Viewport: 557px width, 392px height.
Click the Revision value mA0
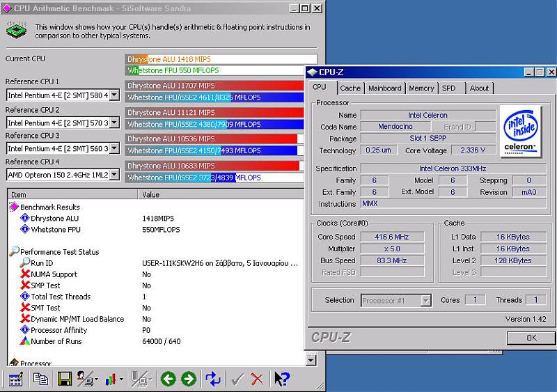coord(529,192)
